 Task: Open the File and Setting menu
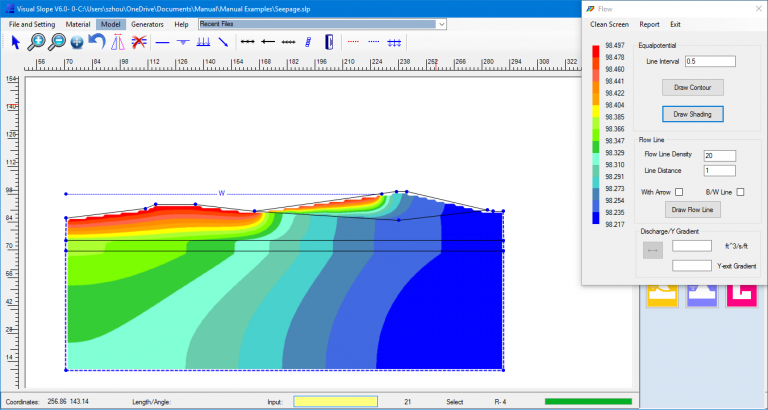pos(33,23)
